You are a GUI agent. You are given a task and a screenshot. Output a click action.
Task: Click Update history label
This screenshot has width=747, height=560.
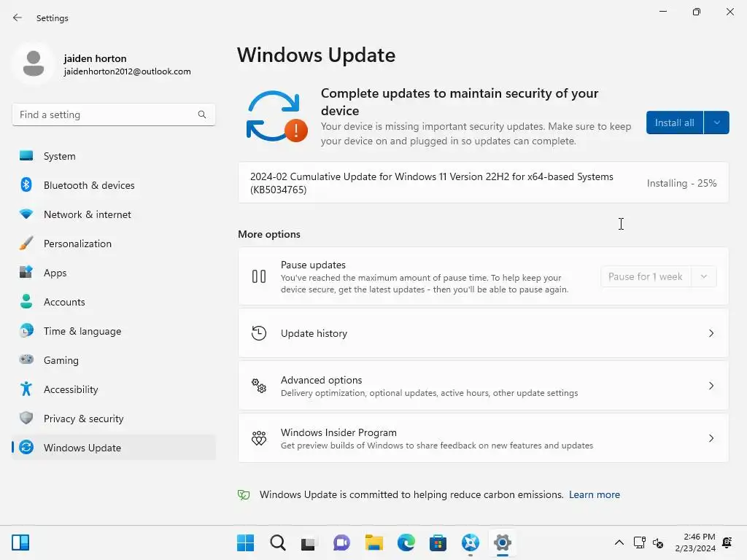point(314,333)
